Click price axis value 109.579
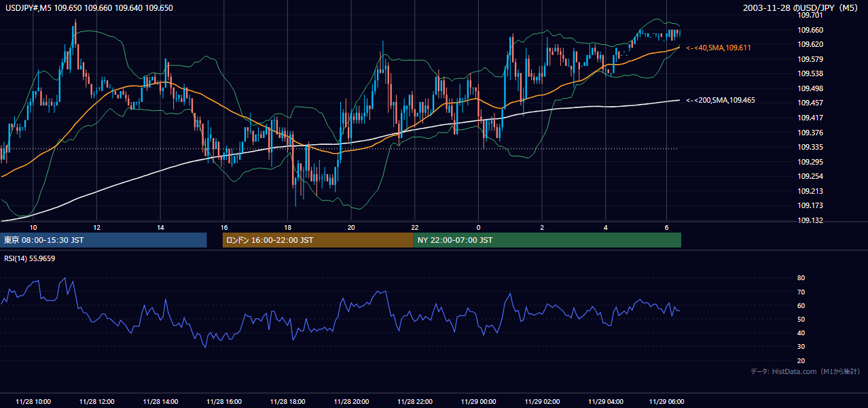The width and height of the screenshot is (868, 408). pyautogui.click(x=811, y=59)
